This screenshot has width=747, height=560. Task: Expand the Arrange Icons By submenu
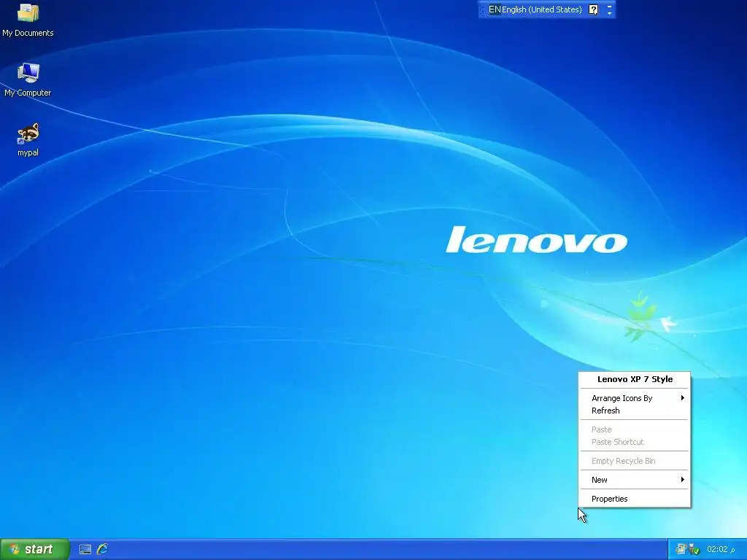point(635,398)
